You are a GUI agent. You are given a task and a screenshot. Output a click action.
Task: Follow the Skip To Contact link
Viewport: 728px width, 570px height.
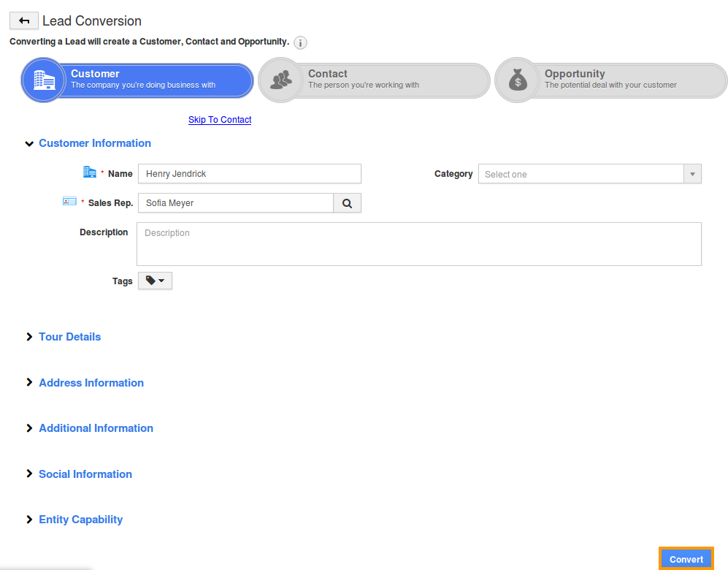[x=220, y=120]
